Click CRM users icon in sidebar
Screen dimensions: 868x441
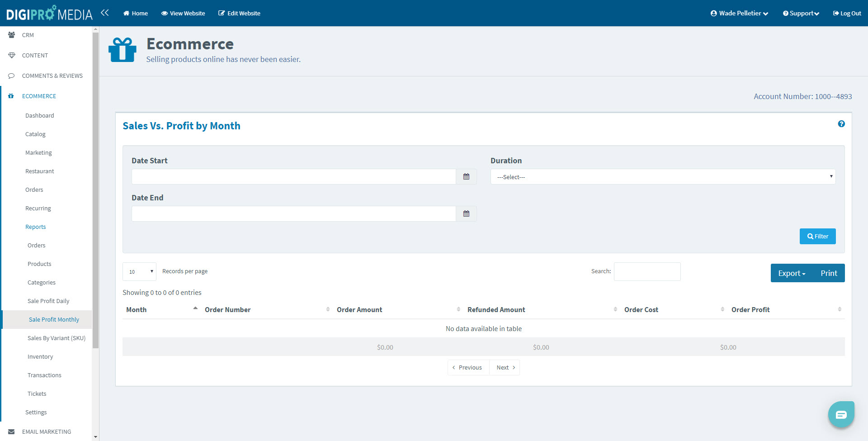click(x=12, y=35)
